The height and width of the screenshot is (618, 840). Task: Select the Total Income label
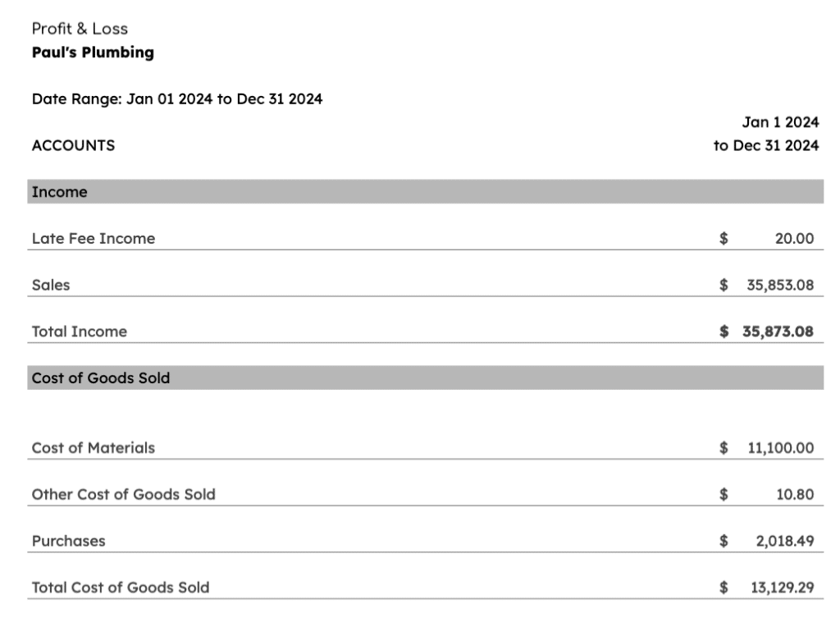point(80,332)
